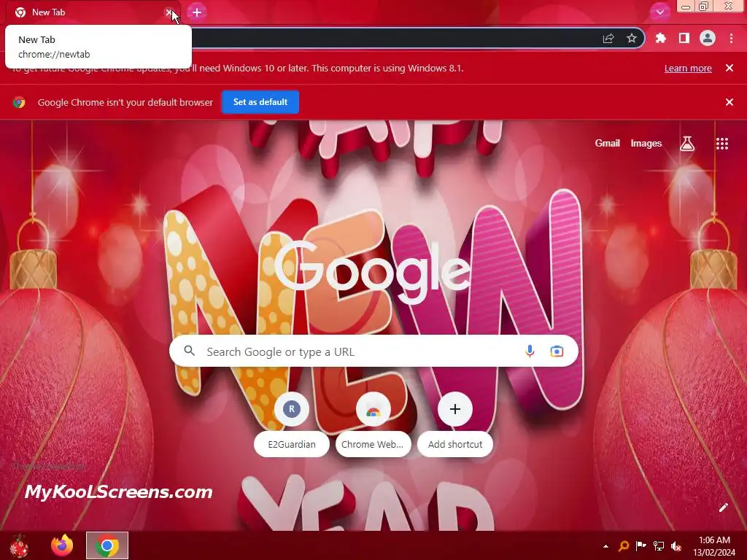Image resolution: width=747 pixels, height=560 pixels.
Task: Click the magnifier icon in search box
Action: point(189,351)
